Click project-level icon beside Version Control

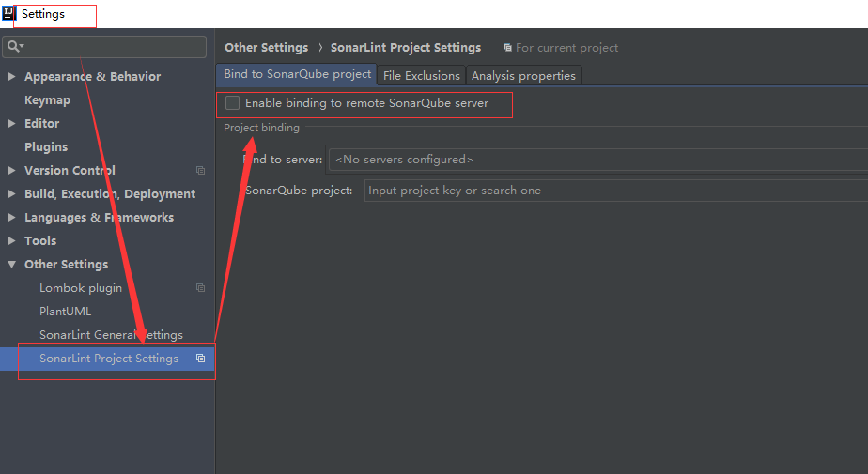tap(200, 170)
